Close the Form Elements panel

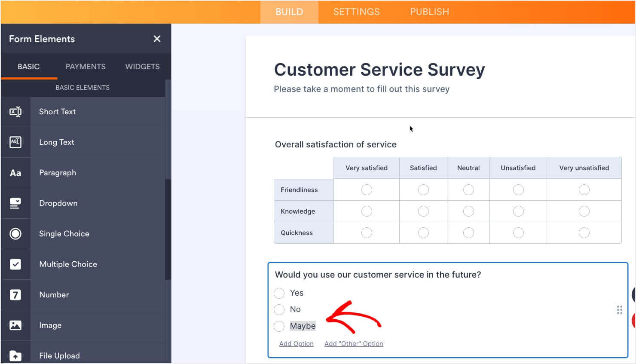(157, 39)
